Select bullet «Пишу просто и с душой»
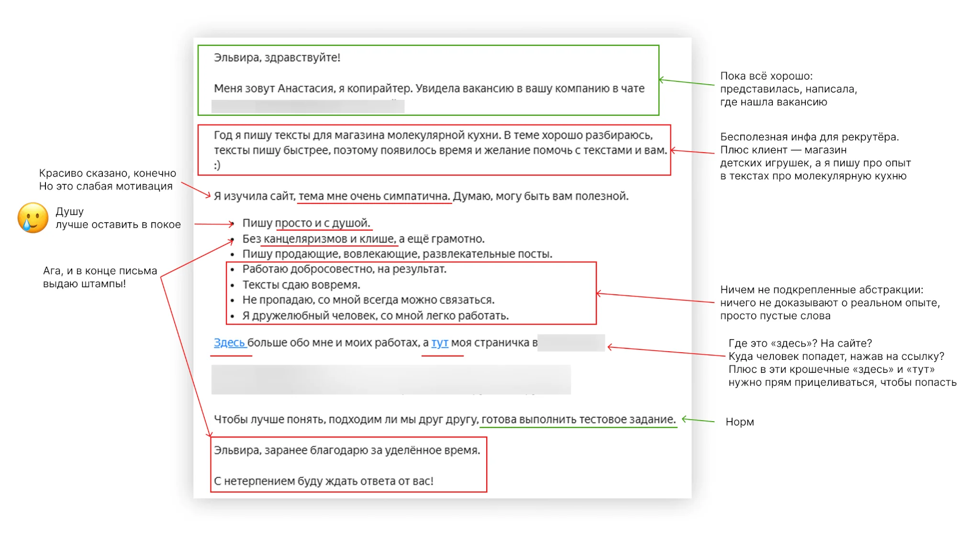The image size is (980, 536). 306,223
